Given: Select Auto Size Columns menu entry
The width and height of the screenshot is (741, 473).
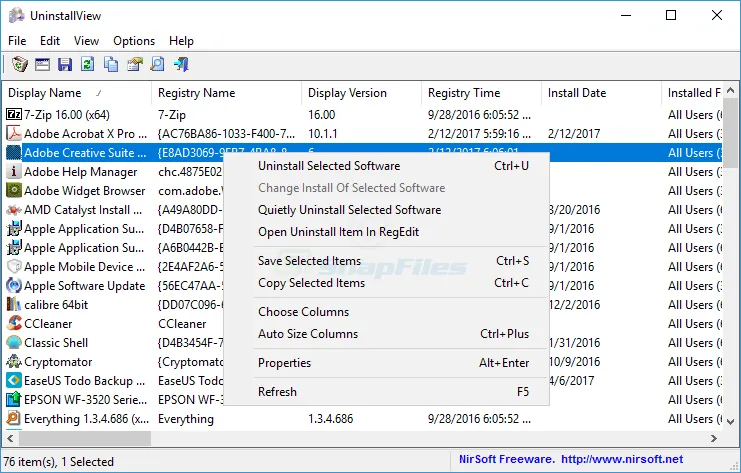Looking at the screenshot, I should (x=387, y=334).
